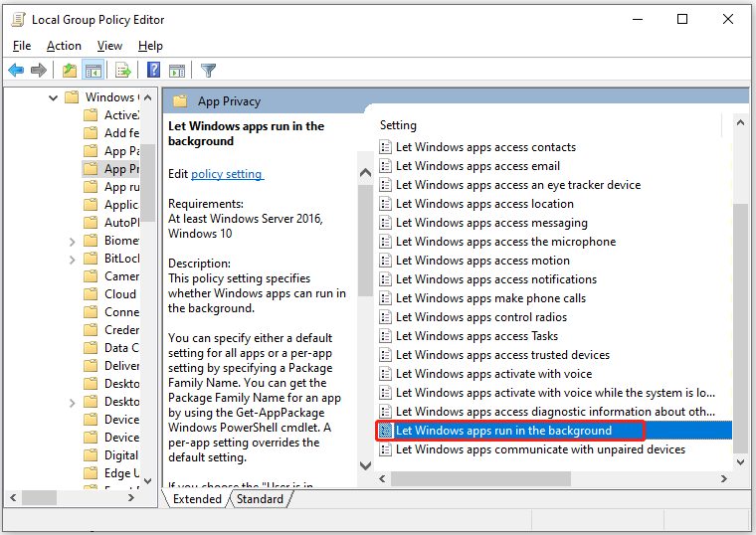This screenshot has width=756, height=535.
Task: Switch to the Standard tab
Action: coord(260,499)
